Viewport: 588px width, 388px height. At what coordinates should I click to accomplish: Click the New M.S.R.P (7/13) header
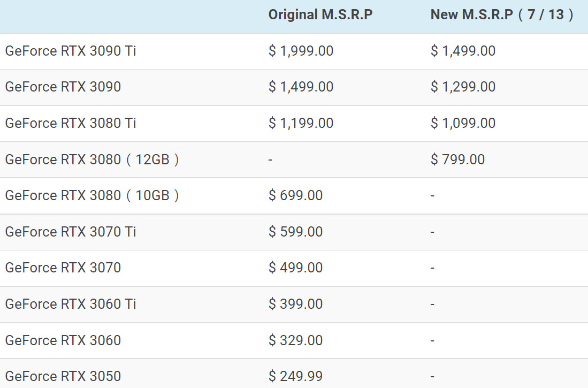[502, 14]
